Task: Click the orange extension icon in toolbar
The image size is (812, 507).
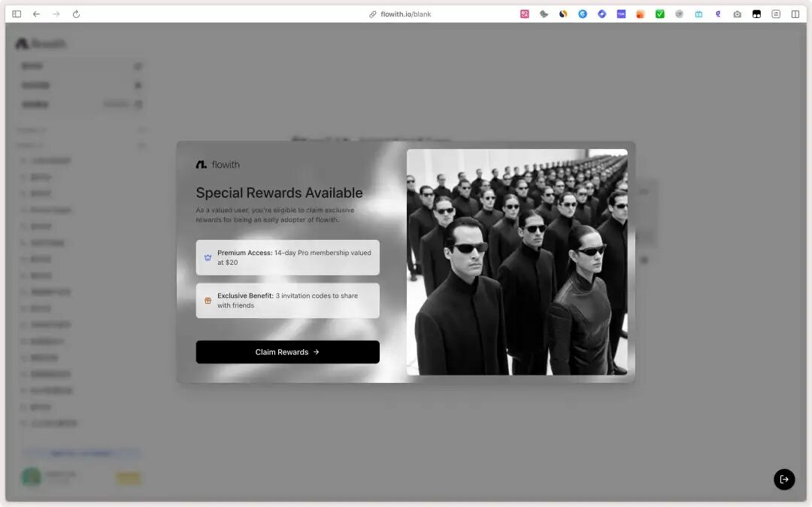Action: point(640,14)
